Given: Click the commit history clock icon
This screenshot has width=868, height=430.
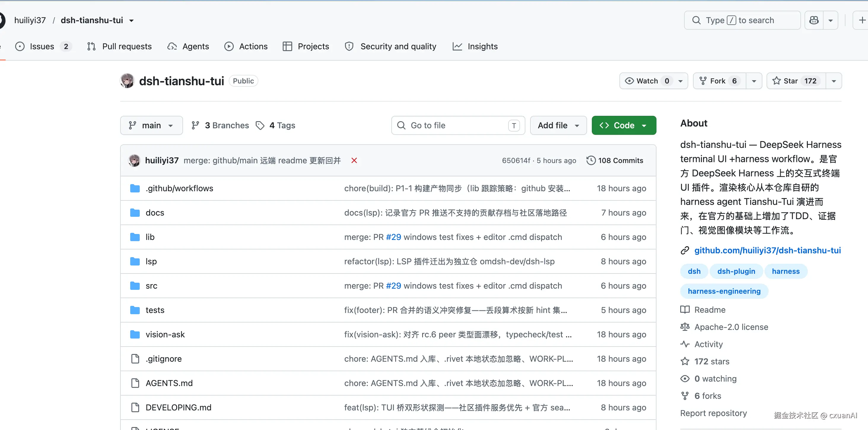Looking at the screenshot, I should coord(591,161).
